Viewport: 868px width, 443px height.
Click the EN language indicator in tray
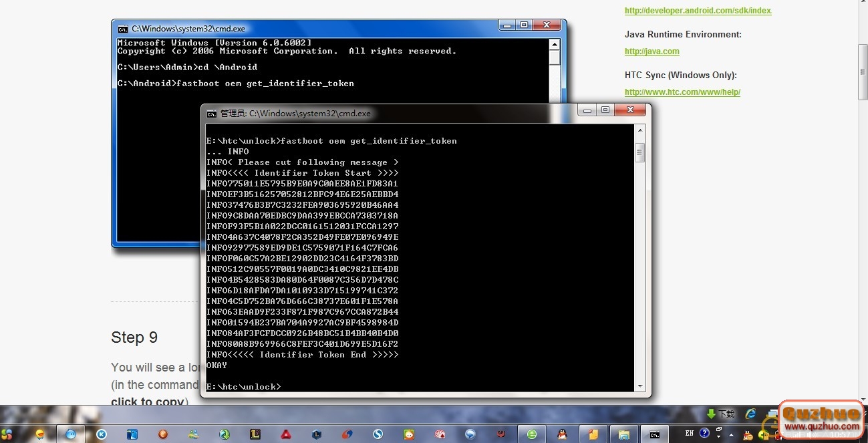pyautogui.click(x=689, y=434)
